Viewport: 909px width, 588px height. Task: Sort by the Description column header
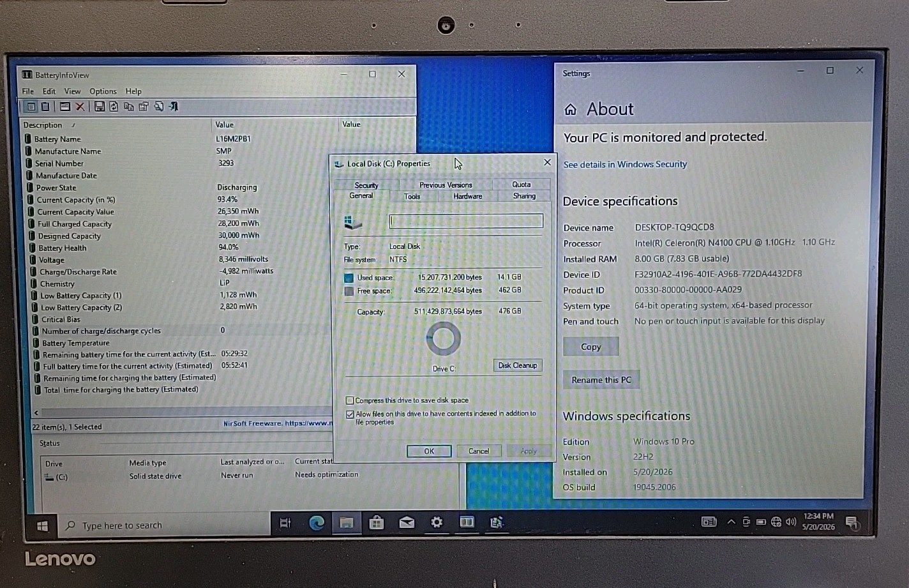point(115,125)
